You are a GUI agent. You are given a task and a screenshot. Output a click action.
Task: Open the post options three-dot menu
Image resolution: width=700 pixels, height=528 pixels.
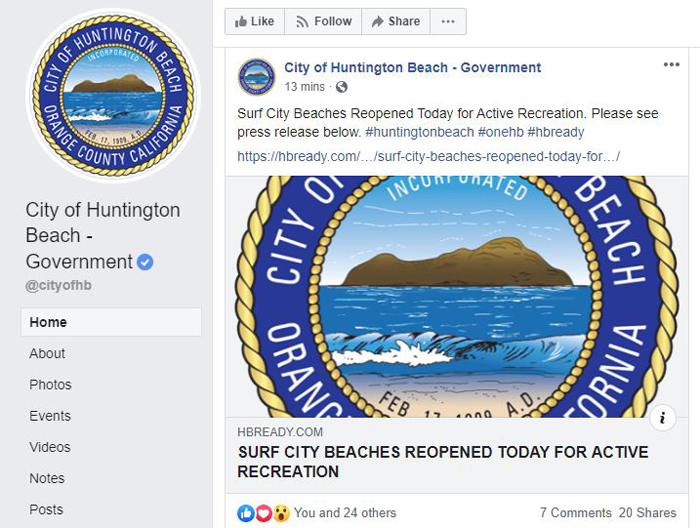click(671, 65)
